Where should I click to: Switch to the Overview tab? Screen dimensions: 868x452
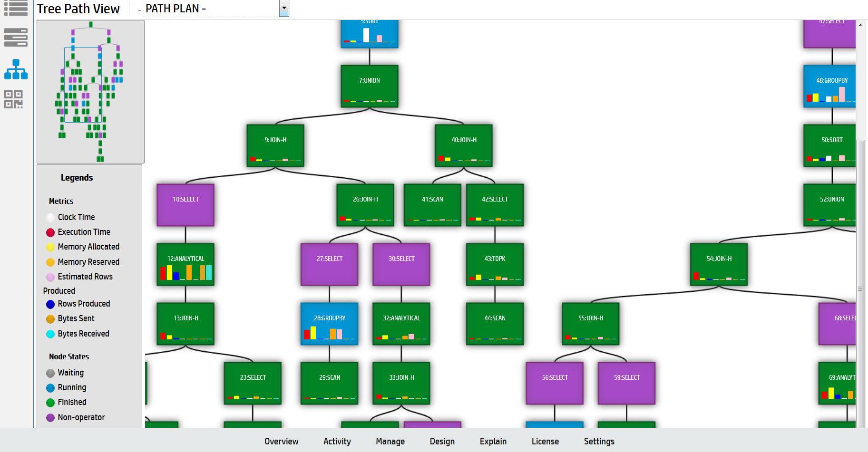coord(281,442)
